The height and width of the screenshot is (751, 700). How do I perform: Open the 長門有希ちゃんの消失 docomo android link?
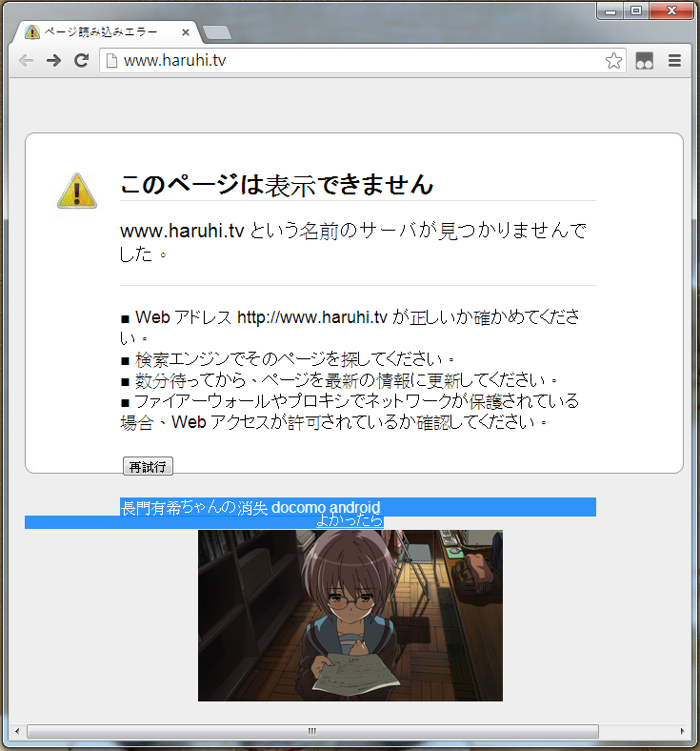coord(250,507)
